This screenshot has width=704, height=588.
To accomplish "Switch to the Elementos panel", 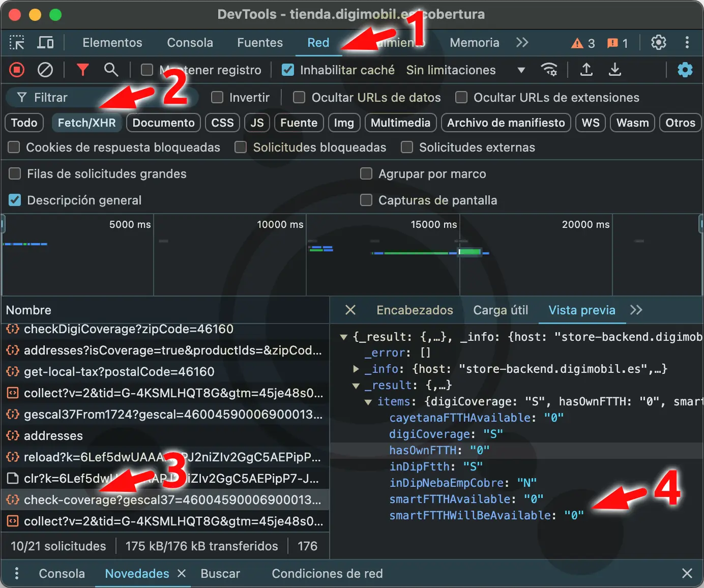I will [x=112, y=43].
